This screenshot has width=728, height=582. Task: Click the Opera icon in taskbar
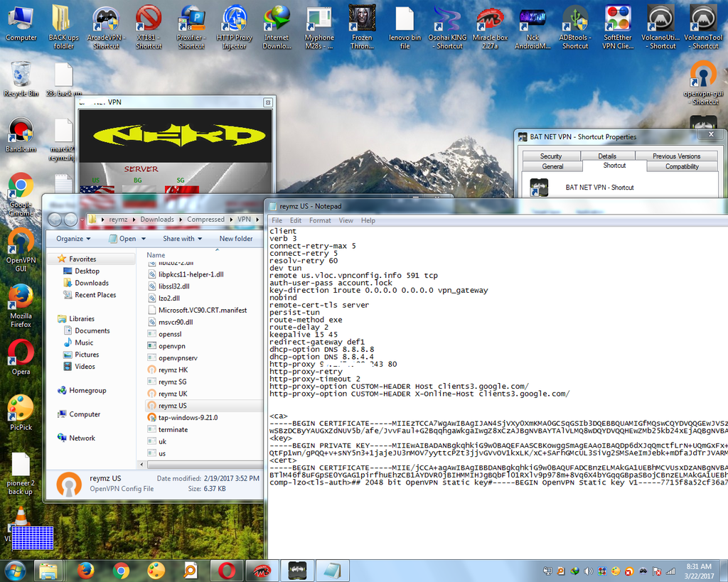click(x=227, y=570)
